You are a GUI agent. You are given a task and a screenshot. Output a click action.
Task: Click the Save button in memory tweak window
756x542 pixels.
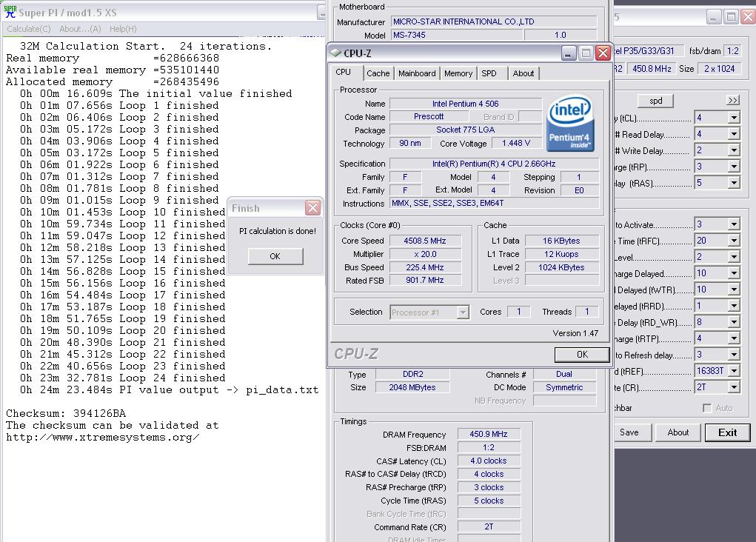click(x=629, y=432)
